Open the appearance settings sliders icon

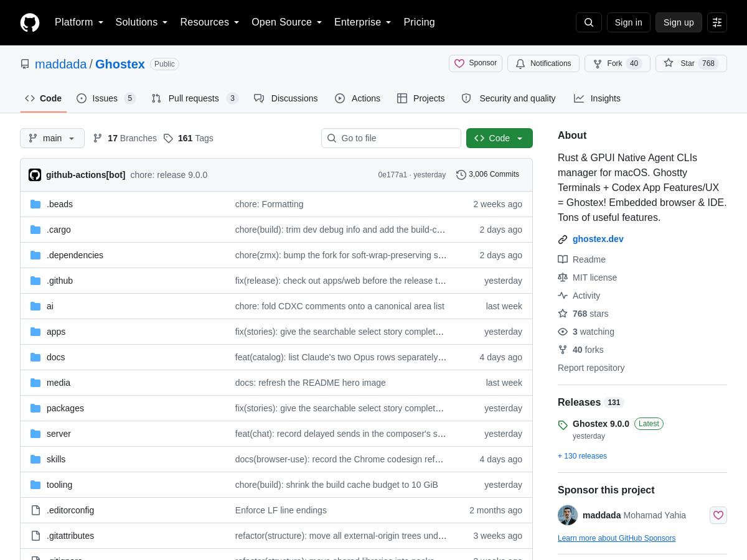coord(717,22)
